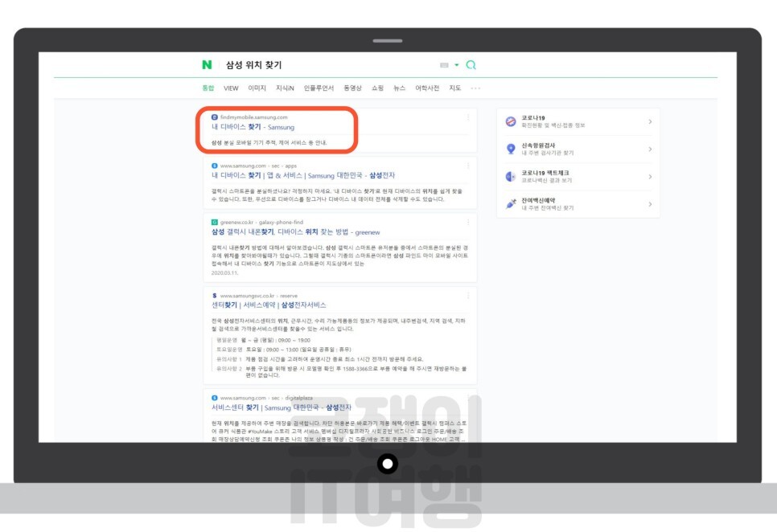The height and width of the screenshot is (532, 777).
Task: Open 내 디바이스 찾기 - Samsung result
Action: 253,127
